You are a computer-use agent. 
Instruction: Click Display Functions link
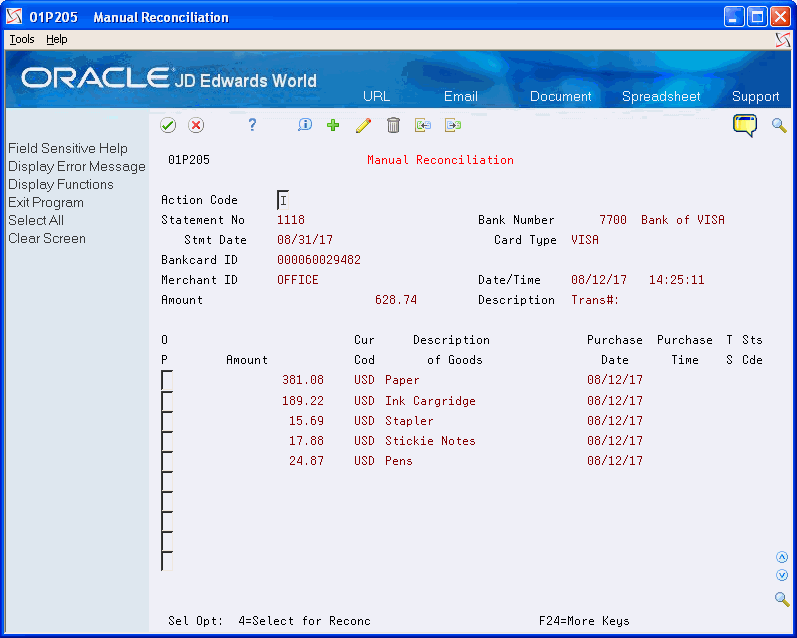click(x=60, y=185)
